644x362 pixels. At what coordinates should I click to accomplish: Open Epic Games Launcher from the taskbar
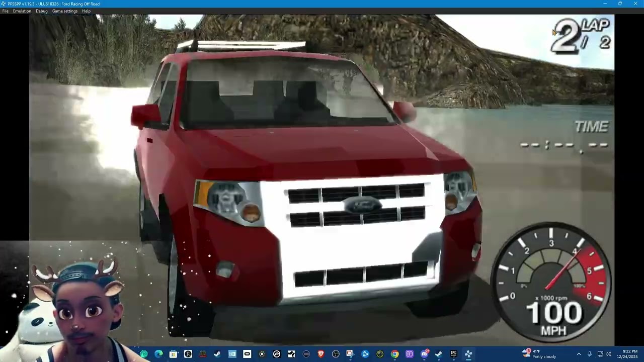[x=453, y=354]
